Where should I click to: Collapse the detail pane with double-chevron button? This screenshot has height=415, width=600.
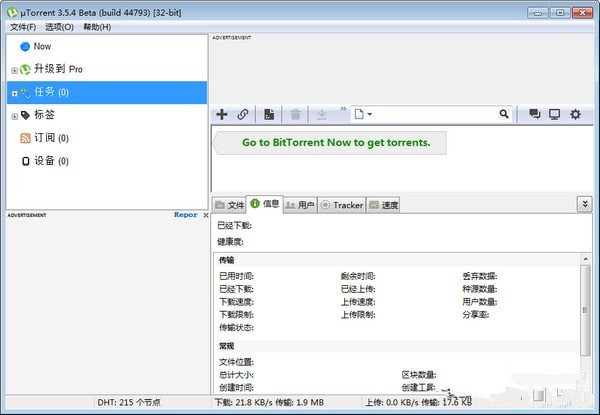(x=585, y=204)
